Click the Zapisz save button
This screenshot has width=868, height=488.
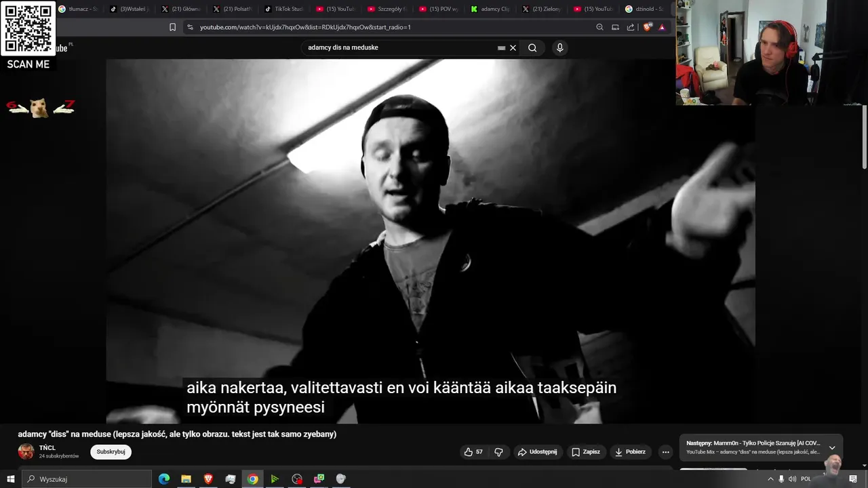pyautogui.click(x=586, y=452)
